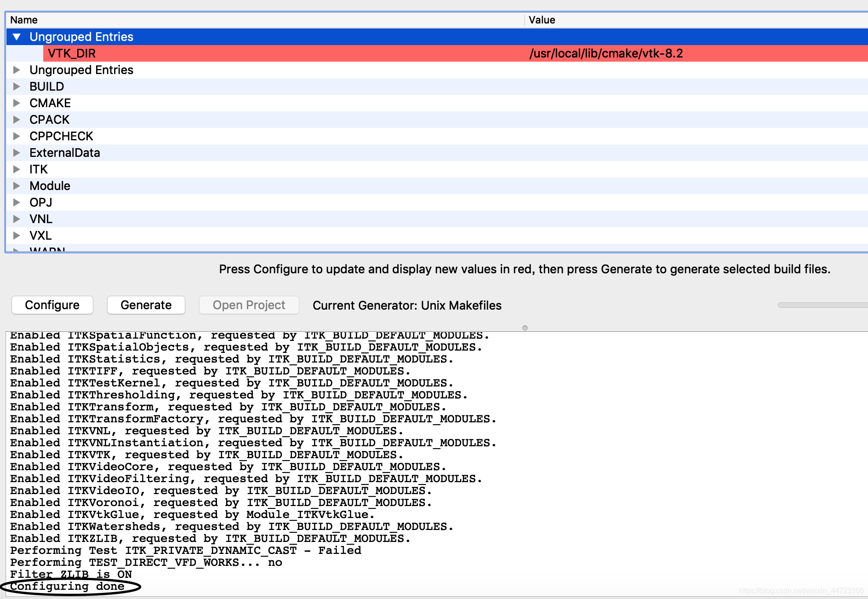Click the 'Enabled ITKVideoIO' log line
This screenshot has width=868, height=599.
coord(221,490)
